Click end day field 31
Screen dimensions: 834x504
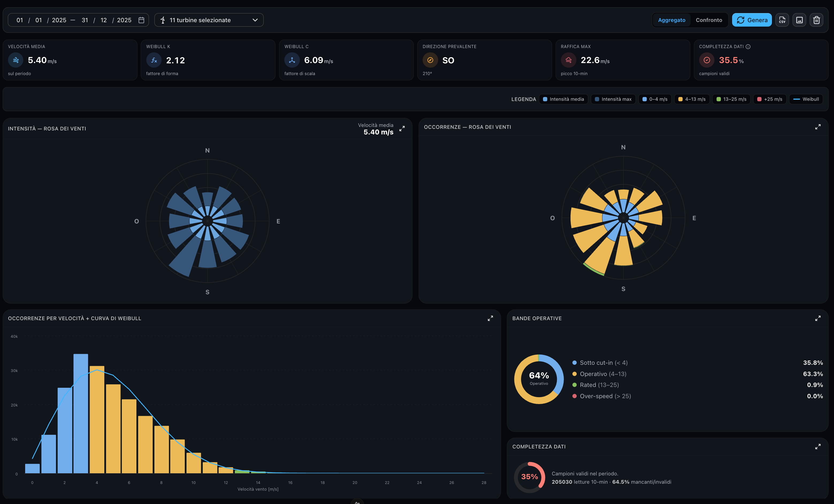85,20
